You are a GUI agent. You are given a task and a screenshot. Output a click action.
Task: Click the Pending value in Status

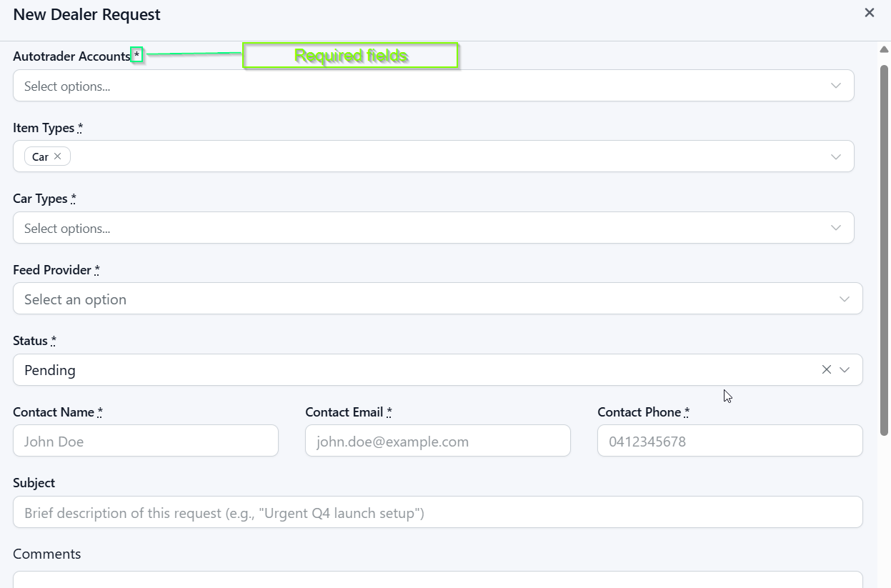pos(50,370)
